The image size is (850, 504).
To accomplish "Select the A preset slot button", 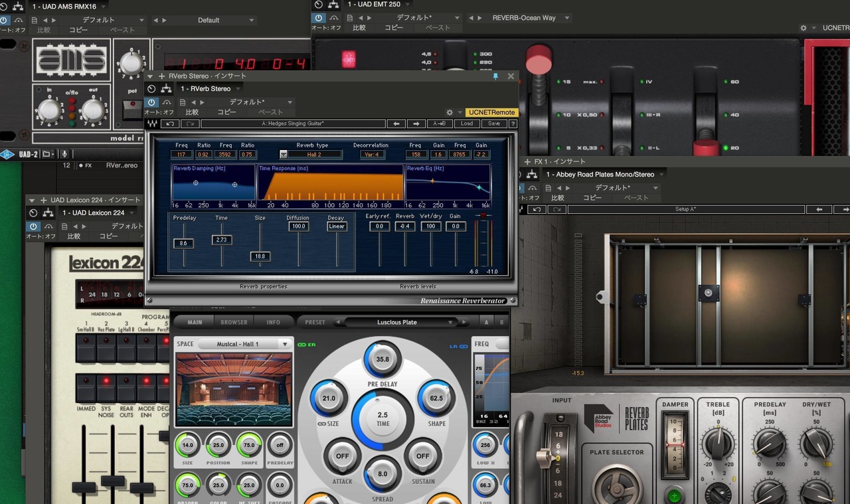I will point(486,322).
